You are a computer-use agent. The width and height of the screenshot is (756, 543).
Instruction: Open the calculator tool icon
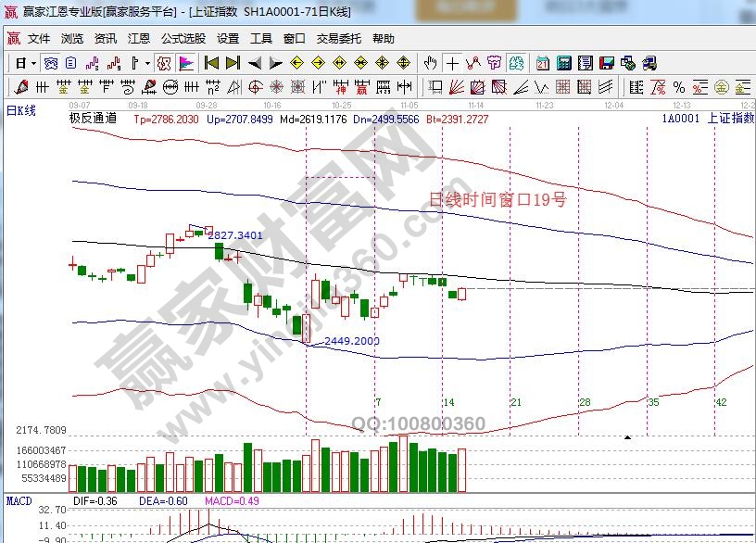[562, 63]
